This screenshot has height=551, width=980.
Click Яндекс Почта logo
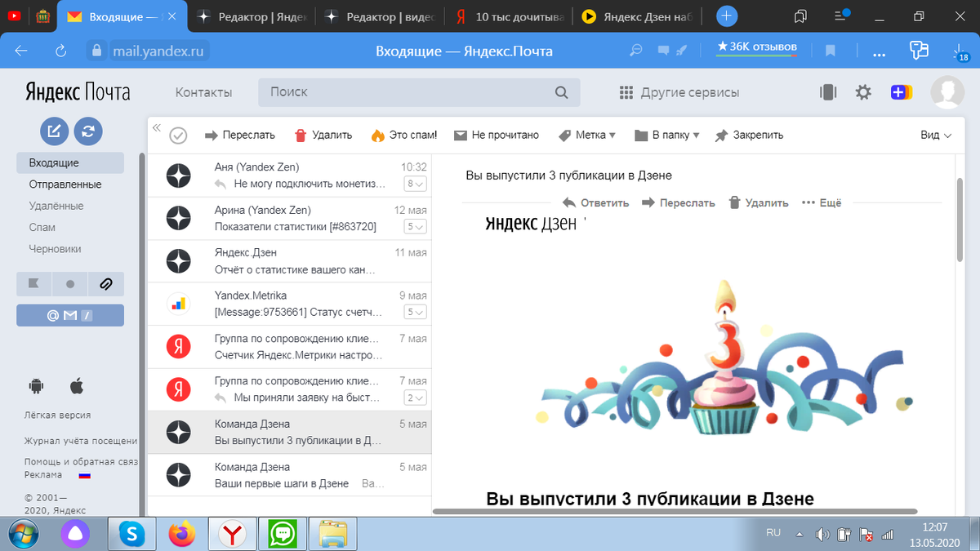coord(77,91)
